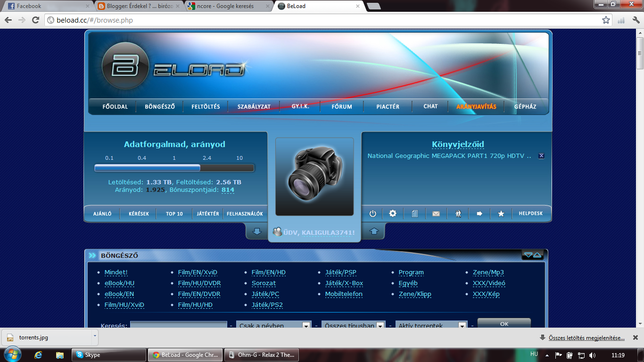The width and height of the screenshot is (644, 362).
Task: Open FELTÖLTÉS in the main menu
Action: tap(206, 107)
